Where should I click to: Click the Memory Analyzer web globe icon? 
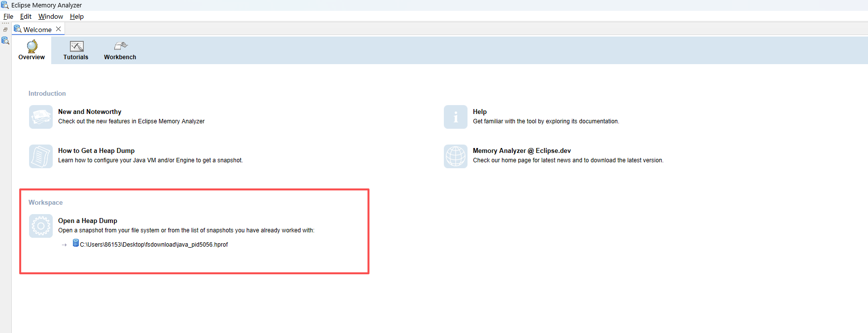click(456, 156)
